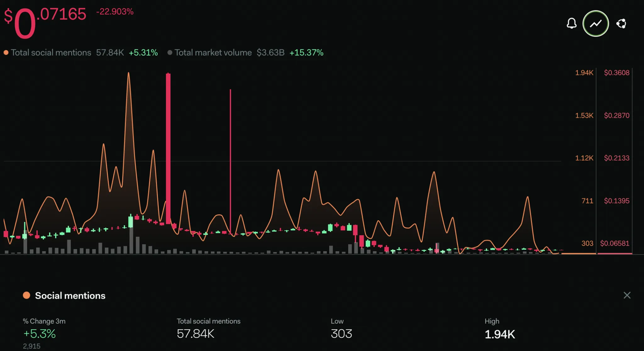Select the 1.94K axis label
Image resolution: width=644 pixels, height=351 pixels.
584,73
